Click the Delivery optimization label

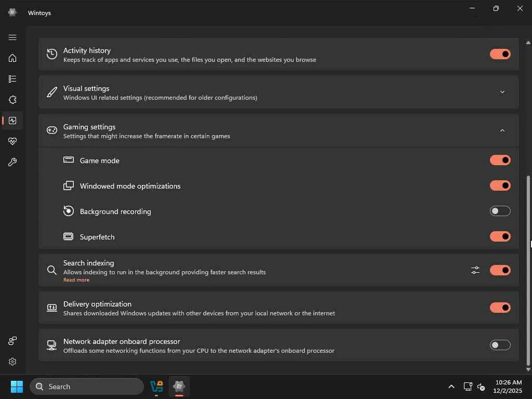click(97, 304)
